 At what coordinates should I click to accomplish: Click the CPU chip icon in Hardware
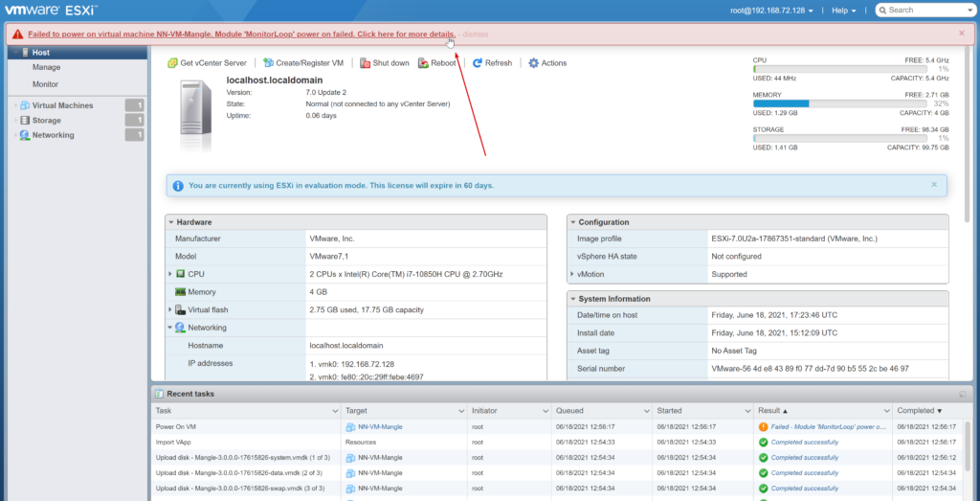click(x=181, y=274)
